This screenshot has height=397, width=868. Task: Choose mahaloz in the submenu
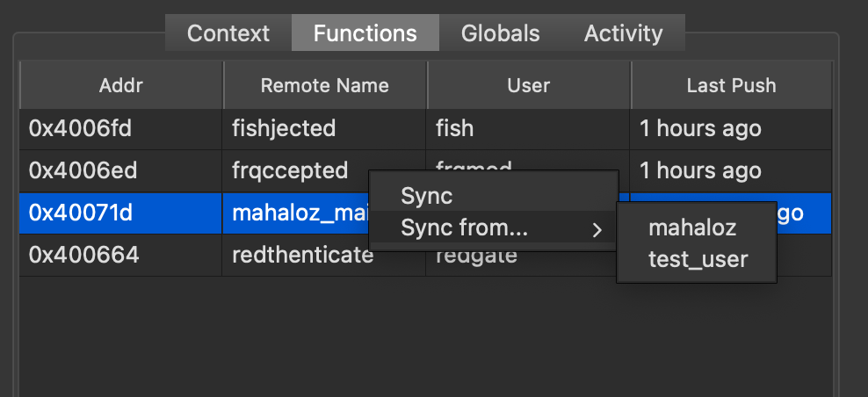[x=692, y=228]
